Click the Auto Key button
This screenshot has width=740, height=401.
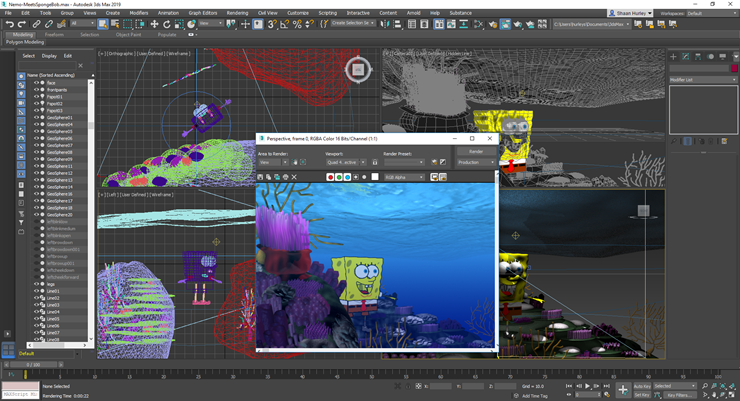coord(641,386)
